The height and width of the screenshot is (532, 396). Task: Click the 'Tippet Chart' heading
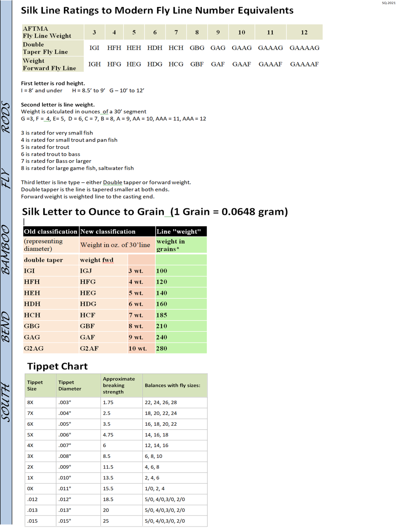pyautogui.click(x=58, y=366)
